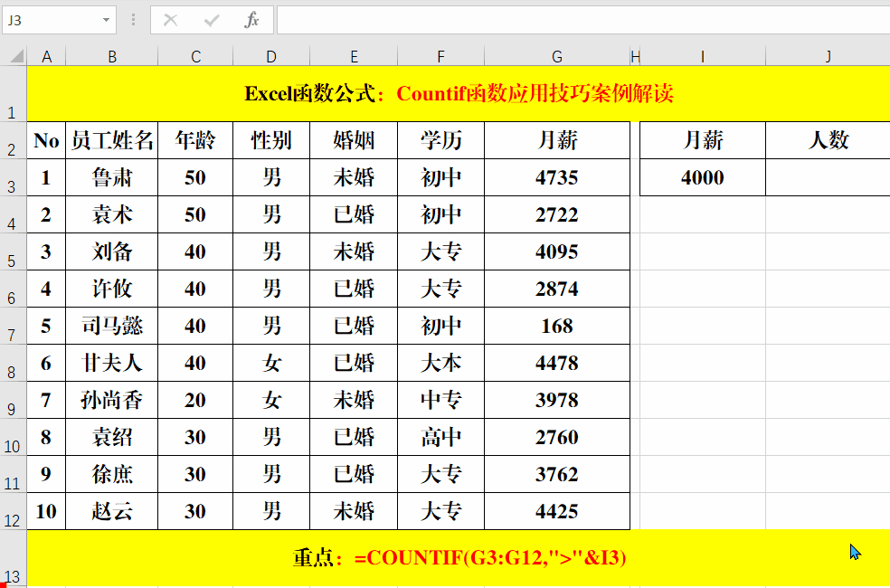Select empty cell J3 under 人数
This screenshot has height=588, width=890.
tap(828, 177)
